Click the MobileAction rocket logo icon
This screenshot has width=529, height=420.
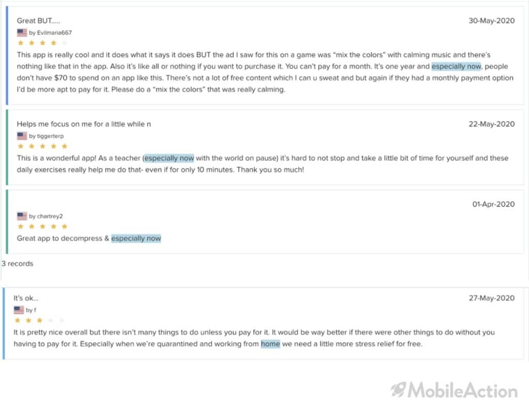tap(398, 390)
